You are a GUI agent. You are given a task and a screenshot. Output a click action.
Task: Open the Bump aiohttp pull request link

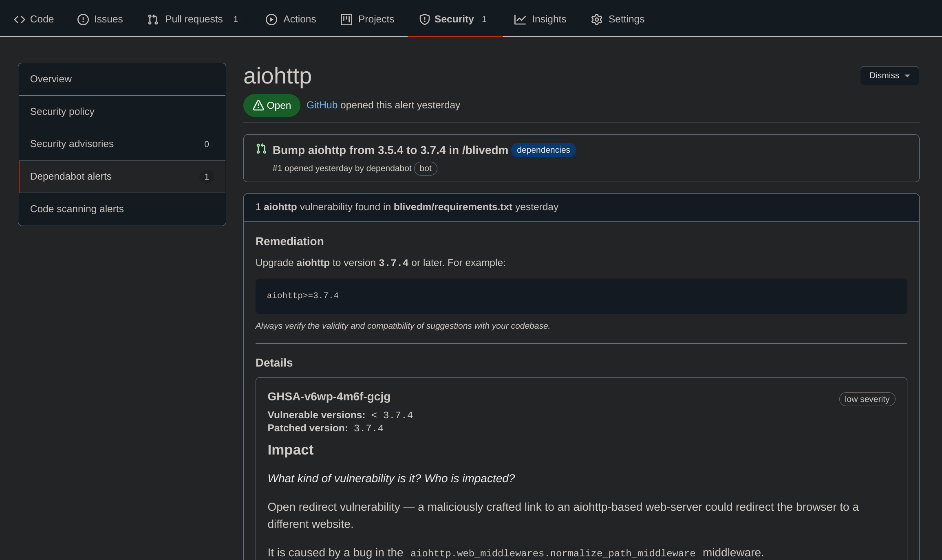tap(390, 150)
